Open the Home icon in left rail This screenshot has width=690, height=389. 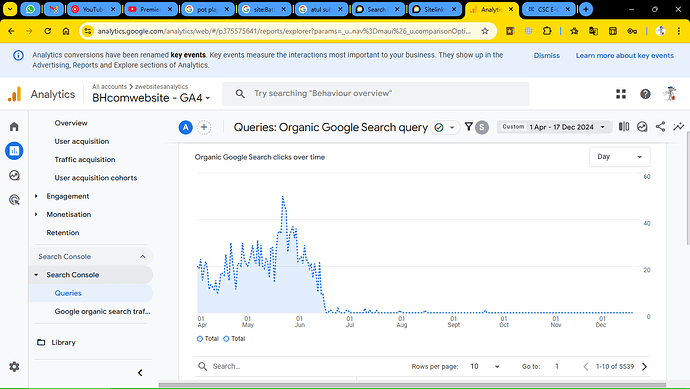pos(14,127)
